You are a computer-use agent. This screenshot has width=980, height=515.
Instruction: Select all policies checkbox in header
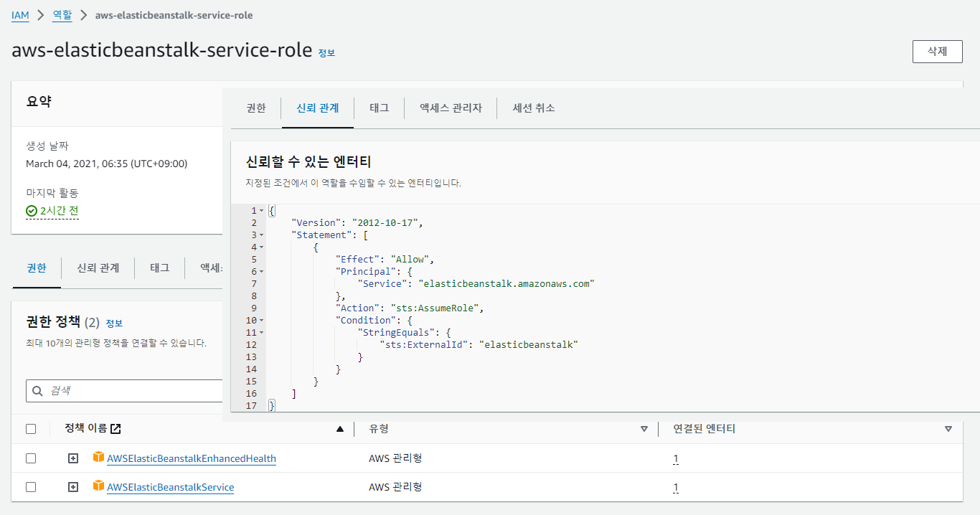pyautogui.click(x=31, y=429)
